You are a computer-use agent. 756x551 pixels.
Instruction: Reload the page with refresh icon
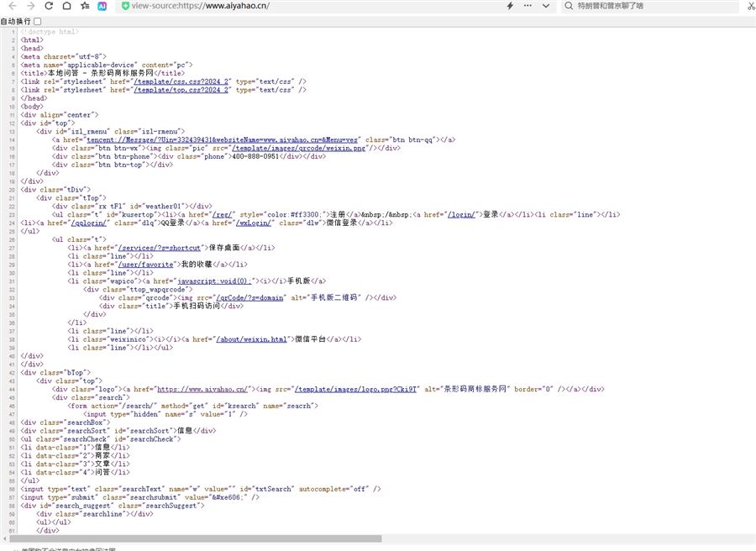49,6
